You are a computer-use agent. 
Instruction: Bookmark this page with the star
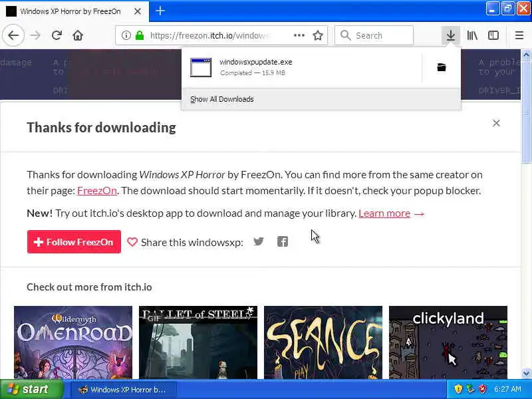[x=318, y=35]
